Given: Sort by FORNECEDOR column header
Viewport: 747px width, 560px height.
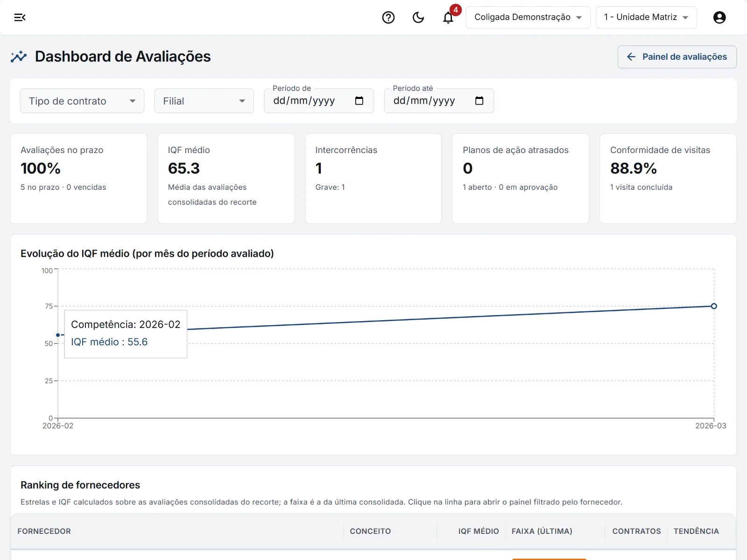Looking at the screenshot, I should point(44,531).
